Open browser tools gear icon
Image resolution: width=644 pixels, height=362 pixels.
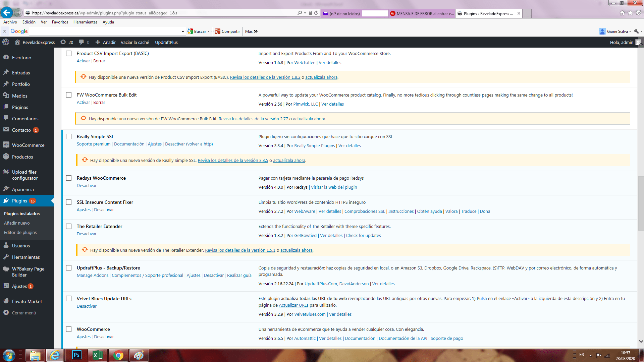click(639, 13)
